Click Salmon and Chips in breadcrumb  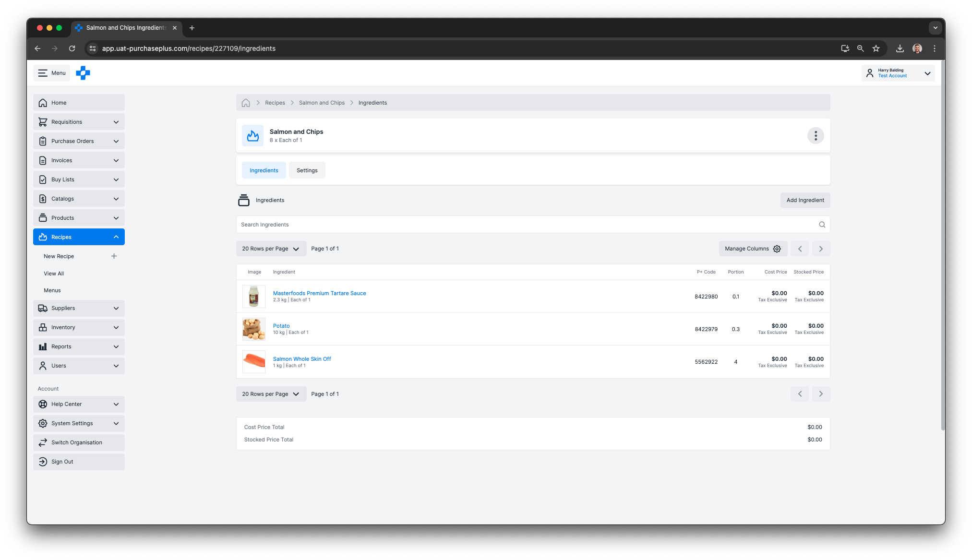[322, 103]
